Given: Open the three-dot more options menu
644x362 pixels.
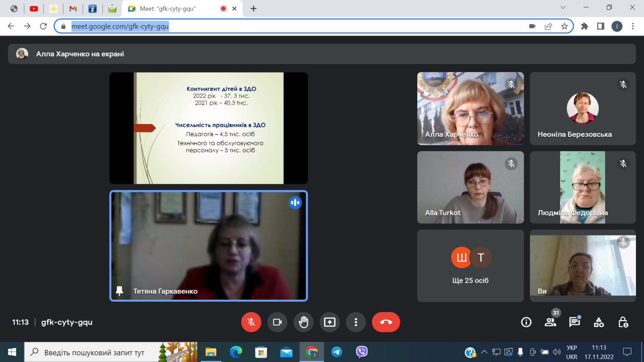Looking at the screenshot, I should [x=356, y=322].
